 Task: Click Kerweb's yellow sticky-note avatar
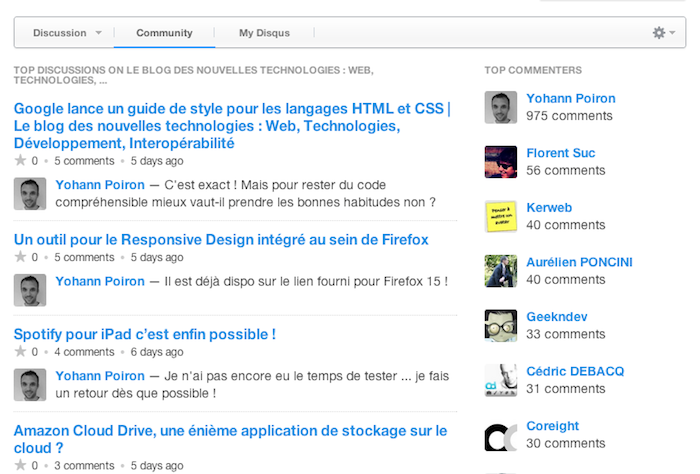[500, 217]
